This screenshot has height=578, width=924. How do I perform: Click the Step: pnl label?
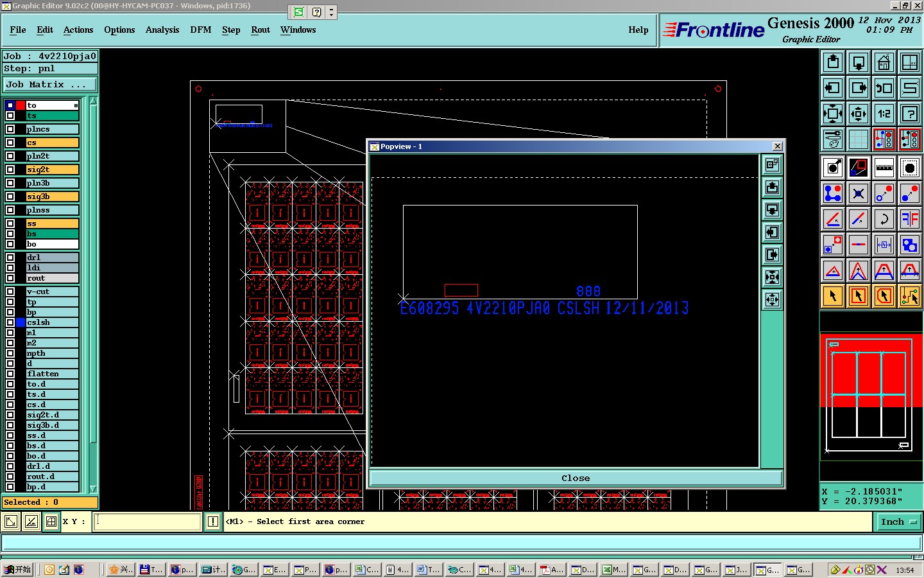point(50,69)
